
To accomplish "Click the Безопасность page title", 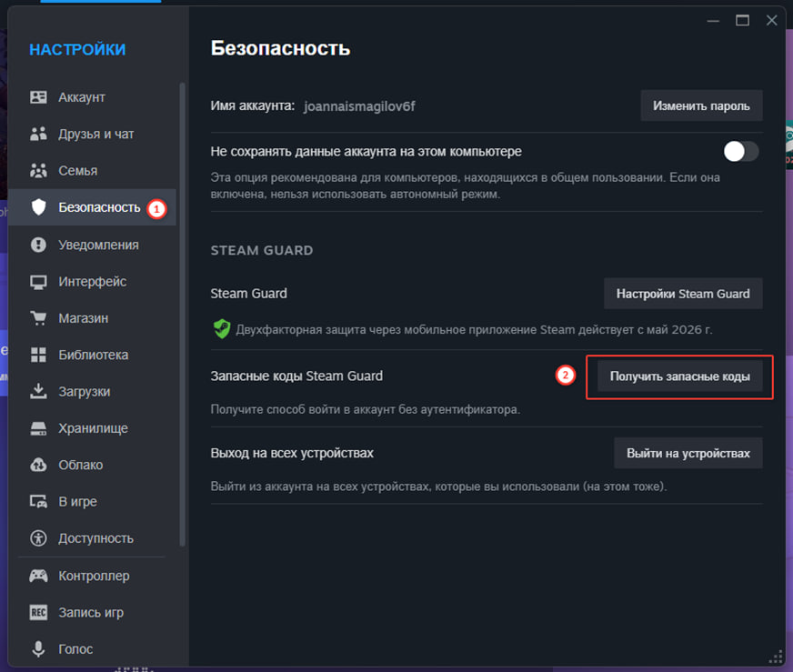I will pos(280,48).
